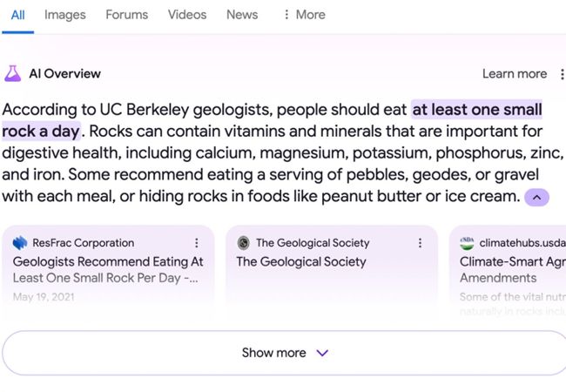The height and width of the screenshot is (392, 566).
Task: Switch to the Forums tab
Action: coord(127,15)
